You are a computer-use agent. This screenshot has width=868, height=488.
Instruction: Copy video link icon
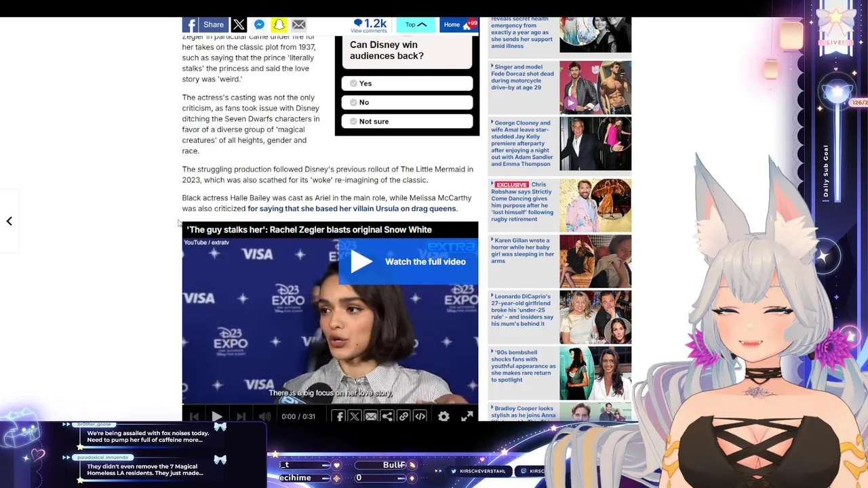(x=403, y=416)
